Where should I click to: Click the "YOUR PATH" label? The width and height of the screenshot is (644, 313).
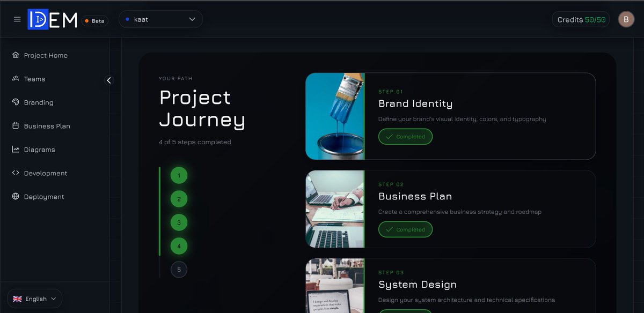click(x=176, y=79)
